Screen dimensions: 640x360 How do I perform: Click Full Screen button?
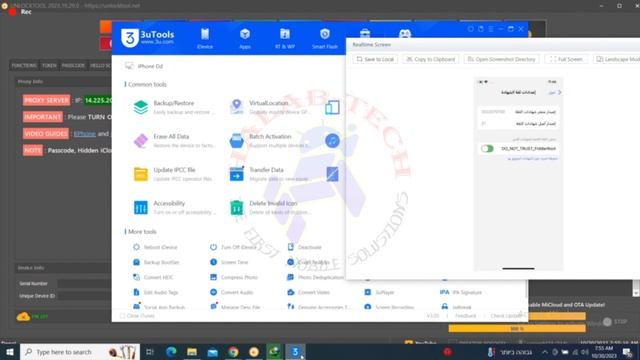tap(566, 60)
